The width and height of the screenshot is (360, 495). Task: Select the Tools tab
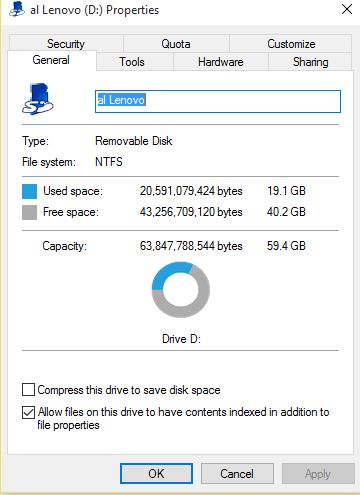pos(132,62)
